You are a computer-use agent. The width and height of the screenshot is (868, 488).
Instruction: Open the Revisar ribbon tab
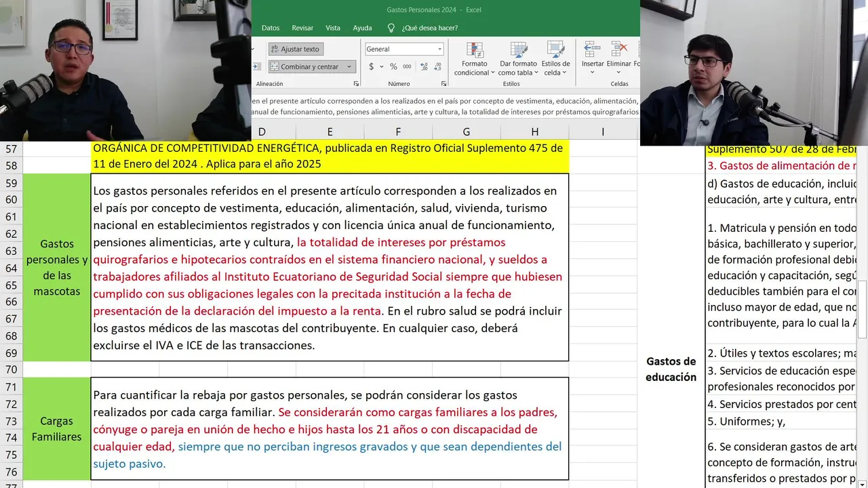302,28
